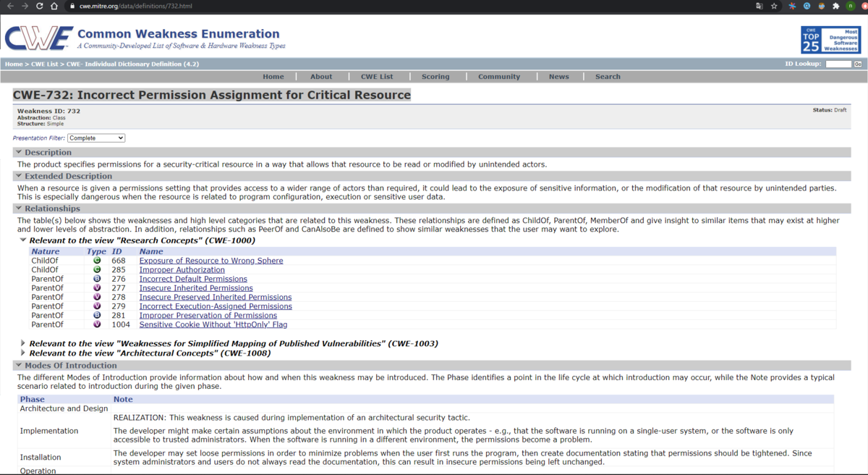Open the Presentation Filter dropdown
The height and width of the screenshot is (475, 868).
tap(96, 138)
